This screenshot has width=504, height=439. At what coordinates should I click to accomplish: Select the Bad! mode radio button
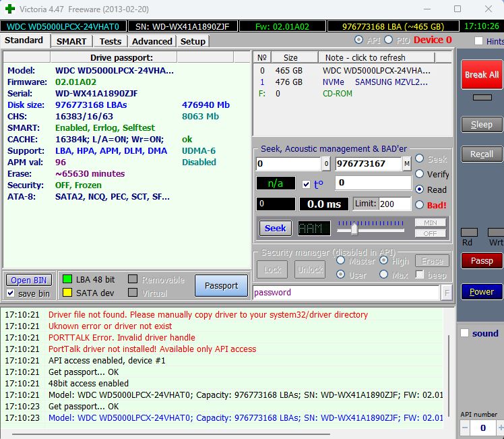[x=419, y=204]
